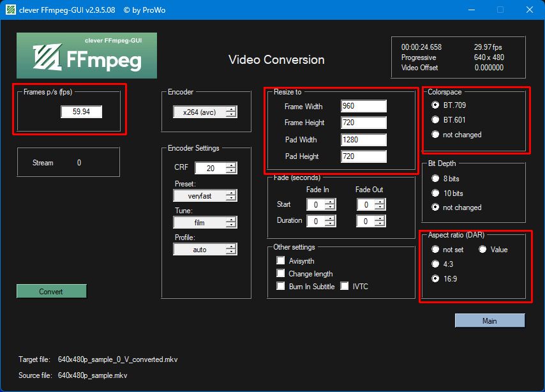Click the Convert button
The image size is (545, 392).
52,291
